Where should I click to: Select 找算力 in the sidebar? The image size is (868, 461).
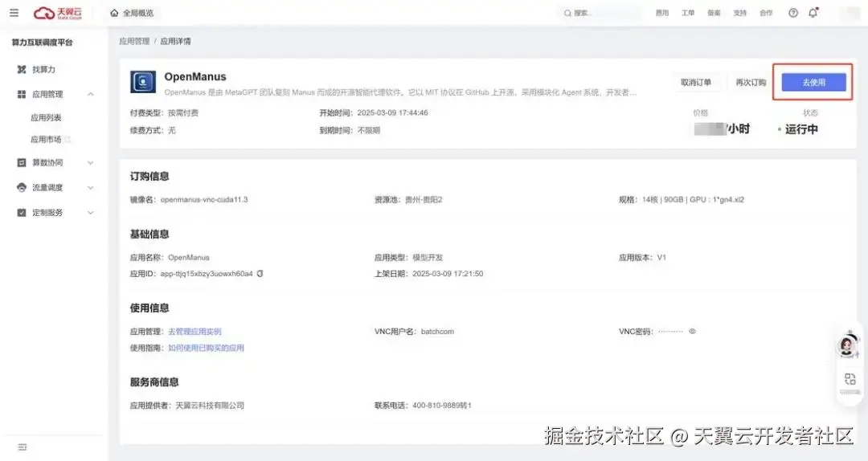[43, 69]
